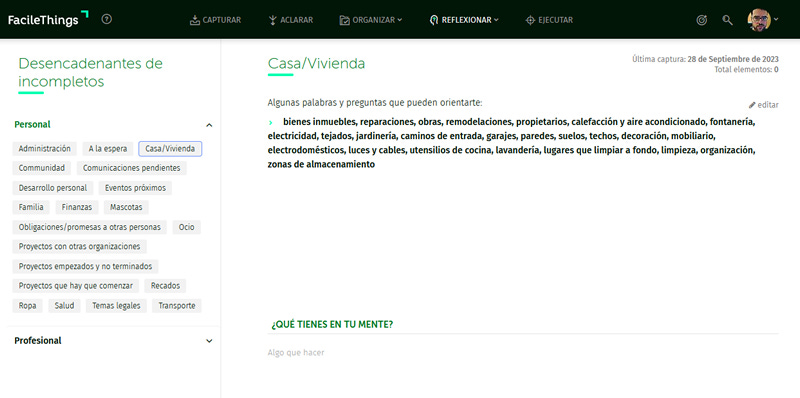Click the Aclarar filter icon
Viewport: 800px width, 398px height.
pos(273,20)
